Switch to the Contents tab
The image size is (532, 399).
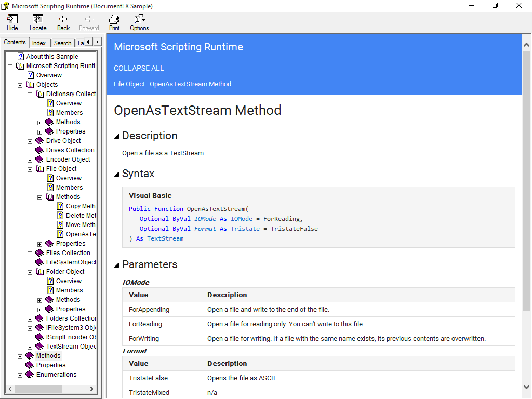[x=15, y=42]
